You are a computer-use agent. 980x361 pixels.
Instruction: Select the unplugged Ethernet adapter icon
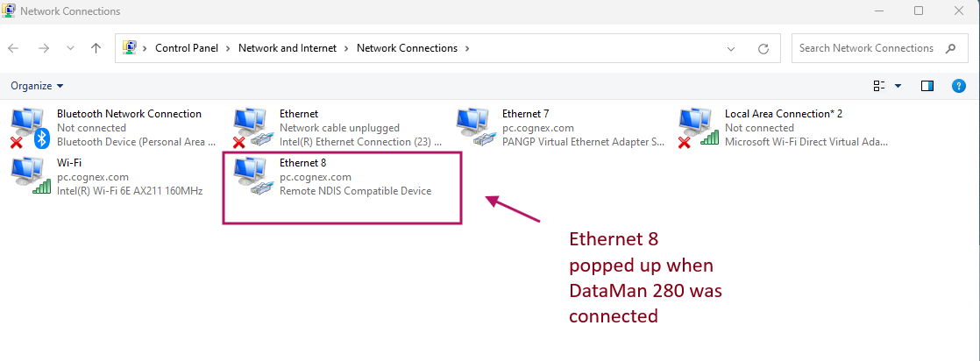[252, 127]
